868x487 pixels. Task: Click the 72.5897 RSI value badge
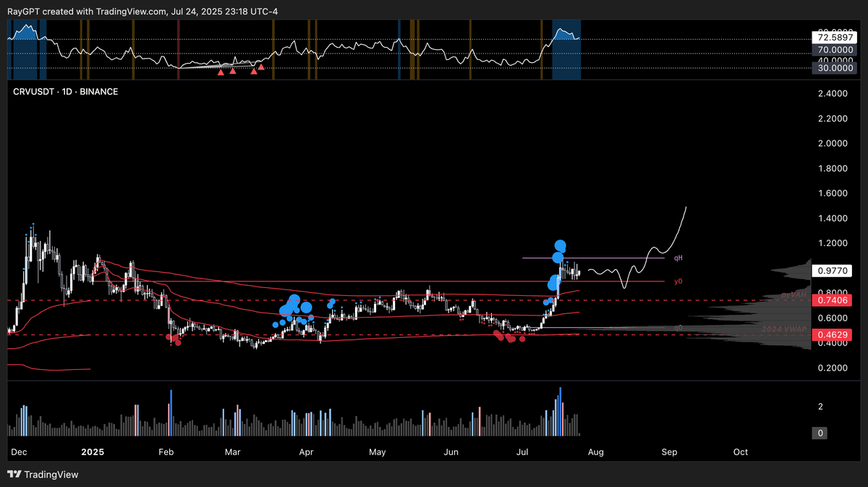835,36
